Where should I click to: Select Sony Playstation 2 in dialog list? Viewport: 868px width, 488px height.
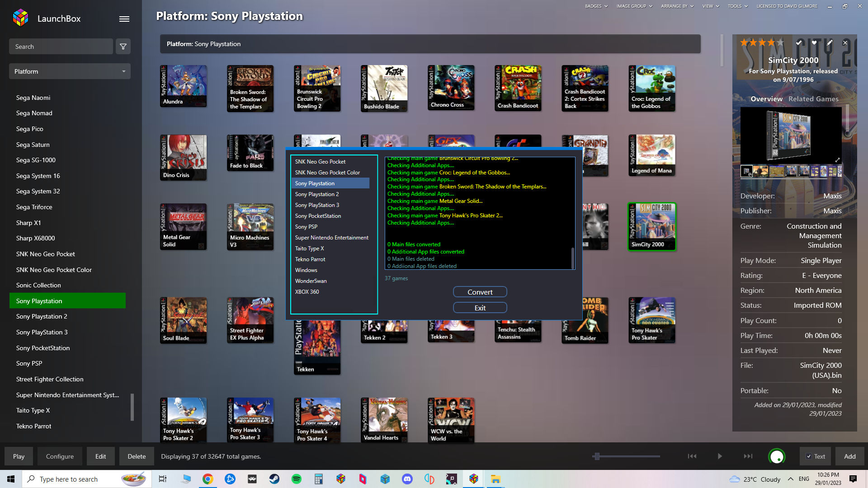(x=330, y=194)
